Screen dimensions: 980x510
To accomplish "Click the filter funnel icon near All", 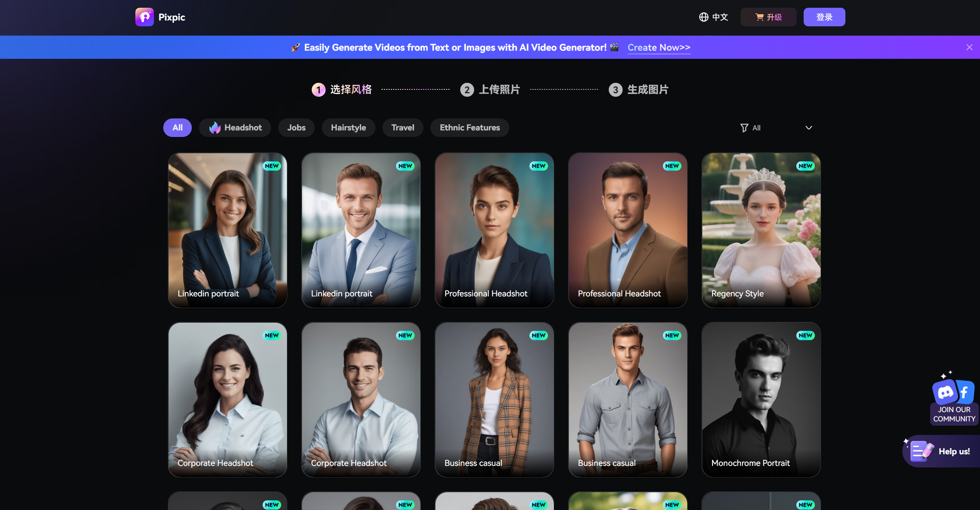I will (744, 128).
